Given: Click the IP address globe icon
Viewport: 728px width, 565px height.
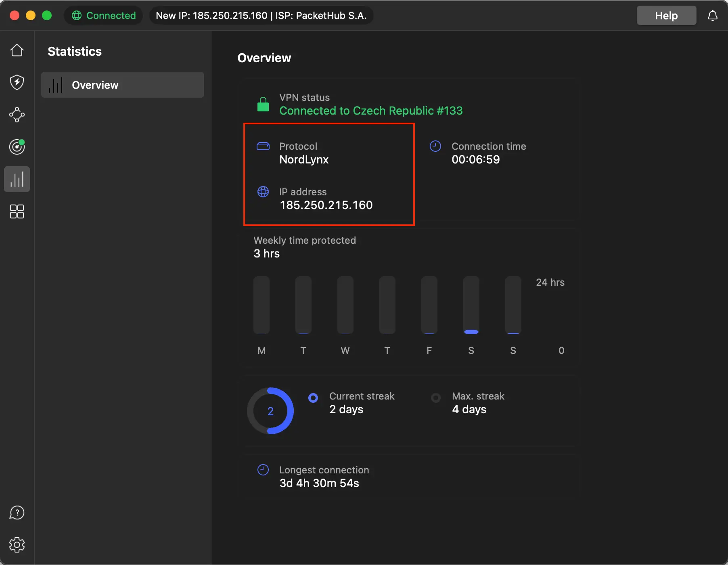Looking at the screenshot, I should pyautogui.click(x=263, y=192).
